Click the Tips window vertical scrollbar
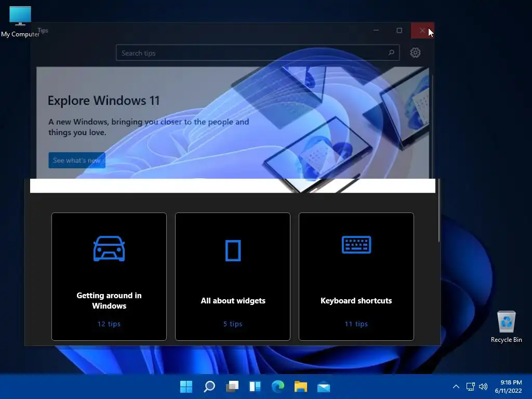Viewport: 532px width, 399px height. [x=439, y=210]
